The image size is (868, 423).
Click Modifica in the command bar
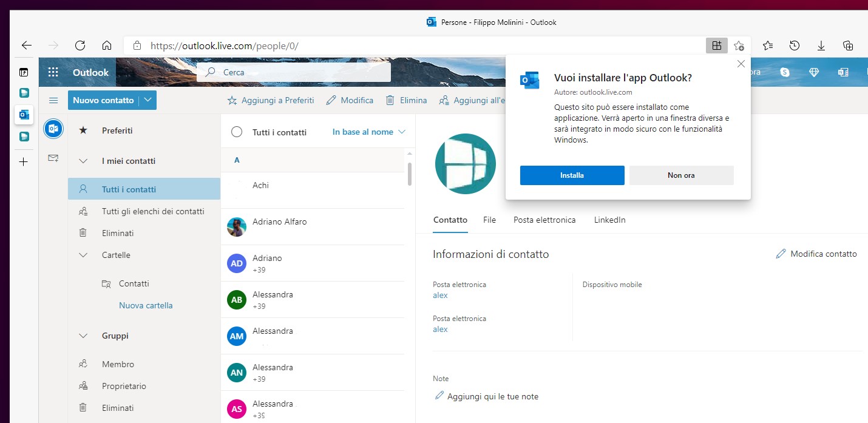tap(350, 100)
